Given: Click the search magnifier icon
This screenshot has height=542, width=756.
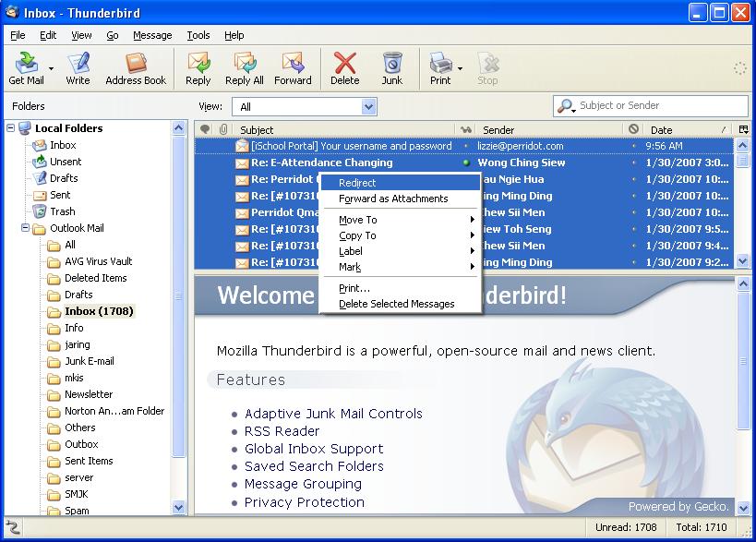Looking at the screenshot, I should tap(566, 105).
